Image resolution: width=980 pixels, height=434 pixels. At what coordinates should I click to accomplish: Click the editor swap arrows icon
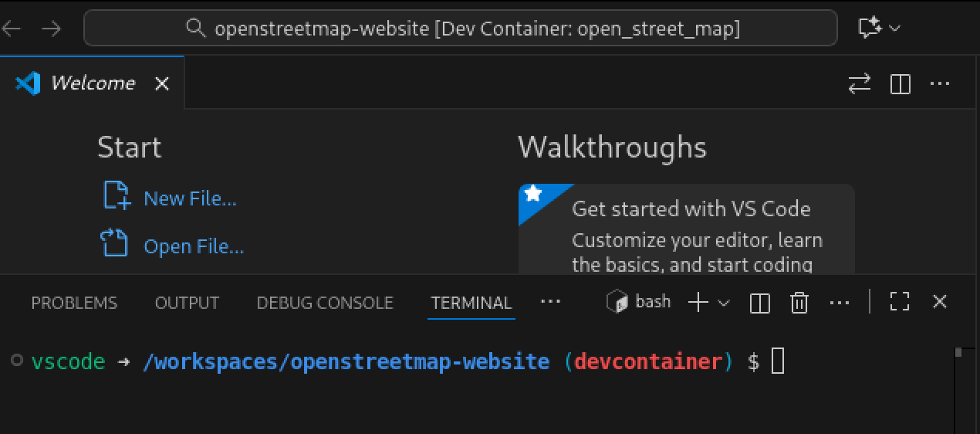click(x=859, y=83)
